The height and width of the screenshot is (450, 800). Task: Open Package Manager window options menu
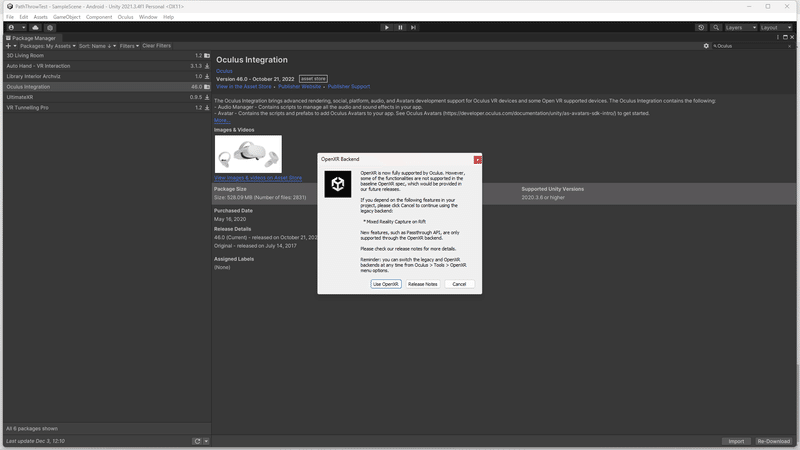coord(778,37)
